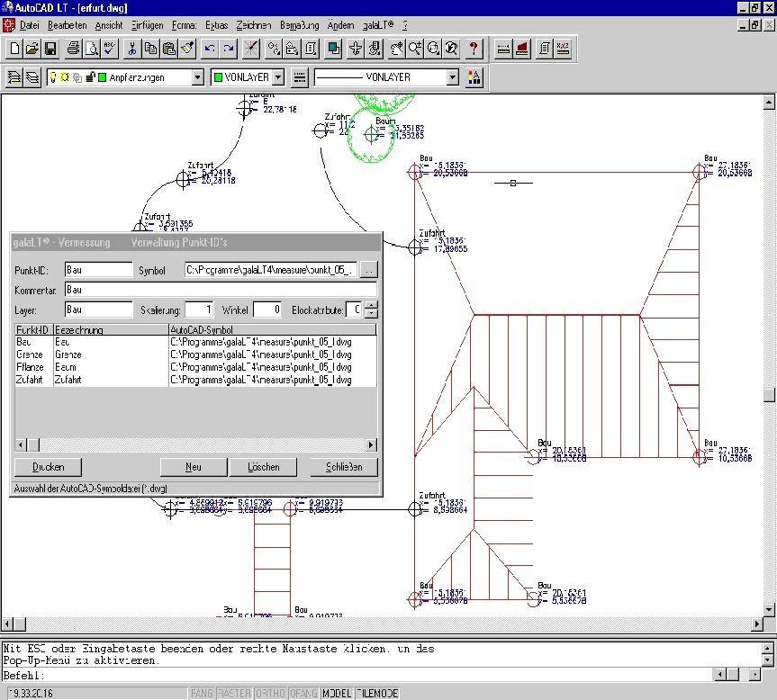Open the Einfügen menu
777x700 pixels.
(147, 25)
